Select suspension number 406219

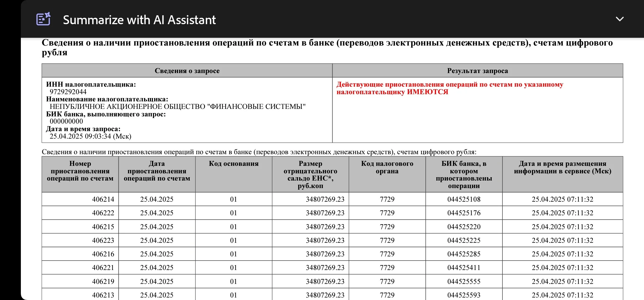tap(103, 281)
